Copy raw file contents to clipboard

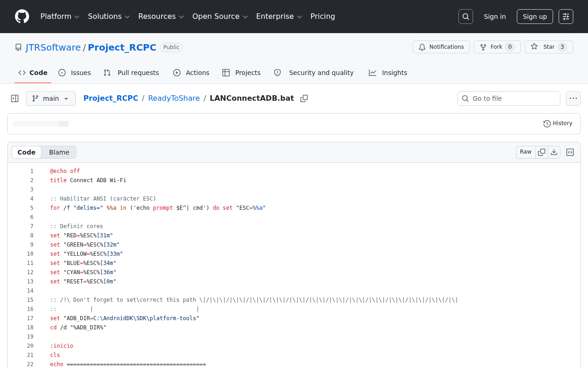coord(542,152)
